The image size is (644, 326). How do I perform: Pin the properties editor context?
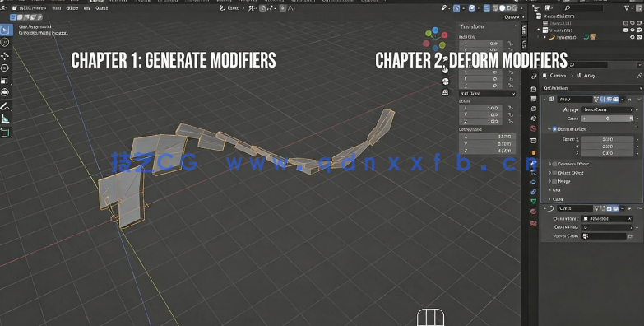click(x=640, y=76)
